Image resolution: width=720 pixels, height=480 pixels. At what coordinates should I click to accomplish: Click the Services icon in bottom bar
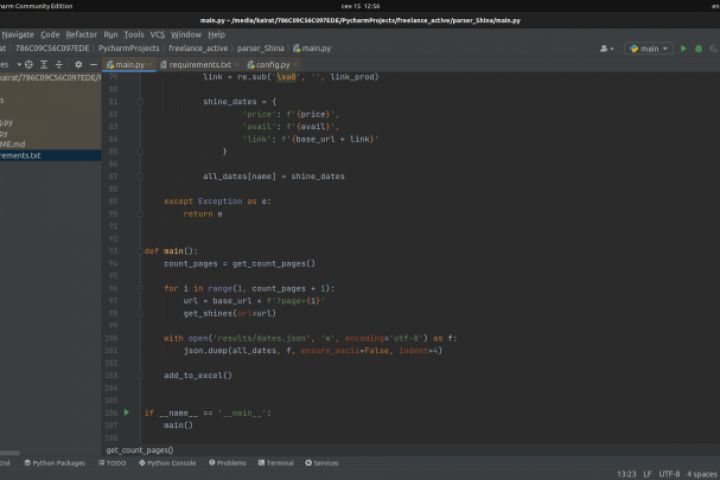309,463
